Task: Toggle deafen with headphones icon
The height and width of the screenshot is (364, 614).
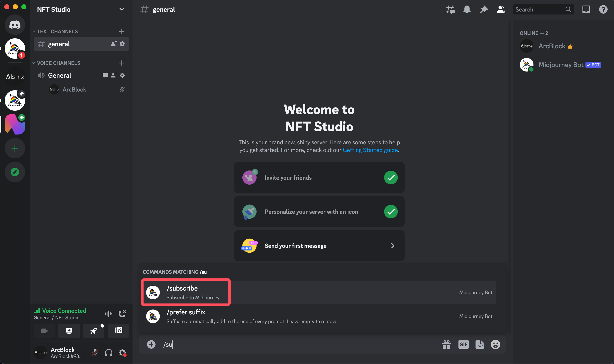Action: click(108, 353)
